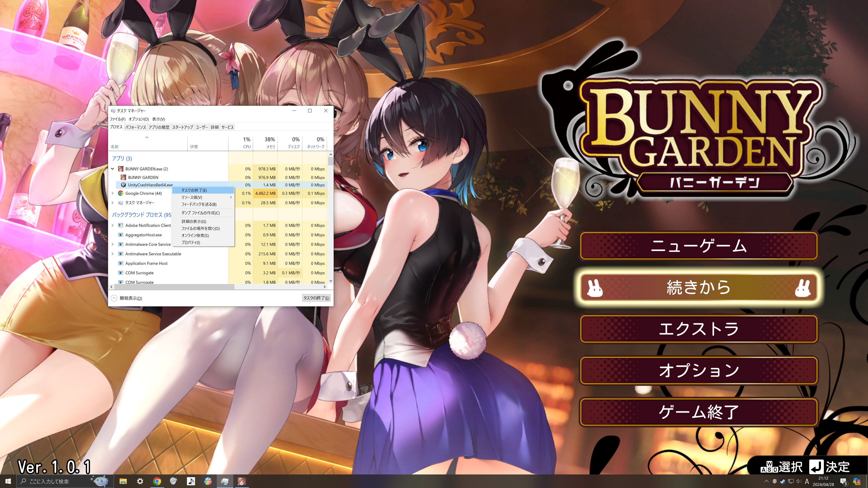
Task: Open Settings gear on the taskbar
Action: (x=140, y=481)
